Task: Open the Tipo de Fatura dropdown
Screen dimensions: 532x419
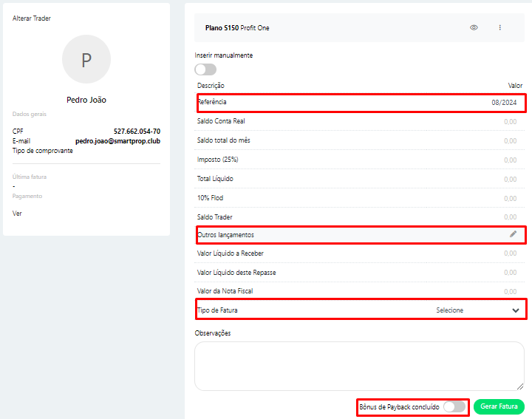Action: (449, 310)
